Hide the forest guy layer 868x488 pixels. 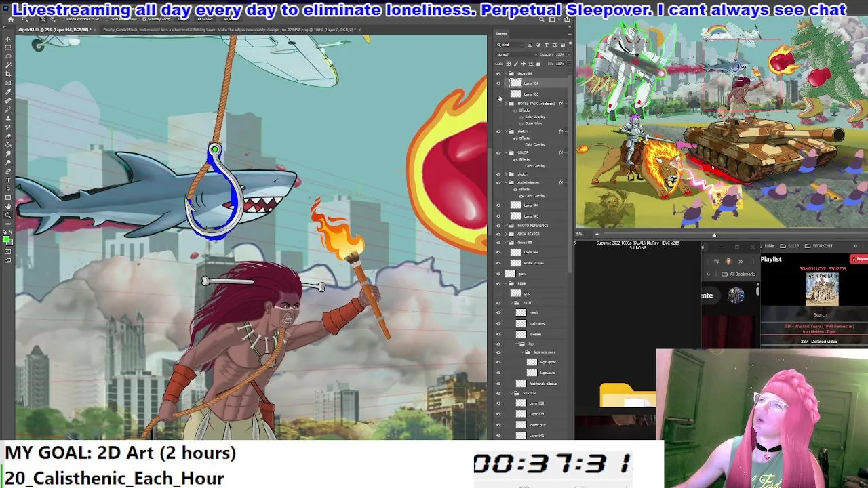pos(498,425)
